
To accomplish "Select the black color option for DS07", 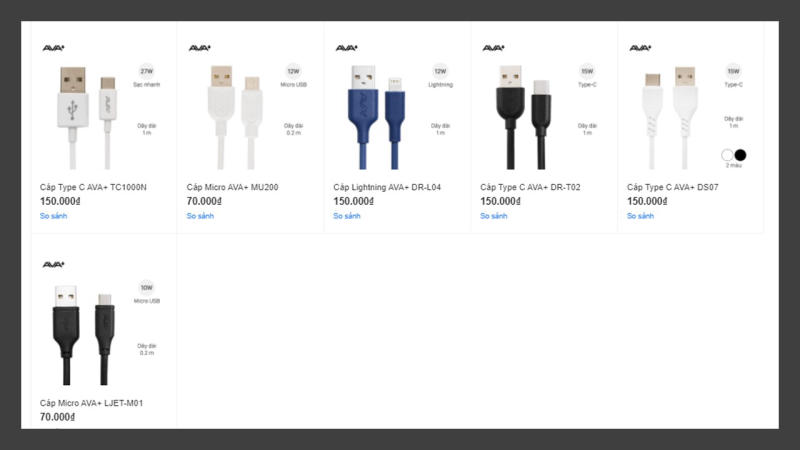I will click(740, 155).
